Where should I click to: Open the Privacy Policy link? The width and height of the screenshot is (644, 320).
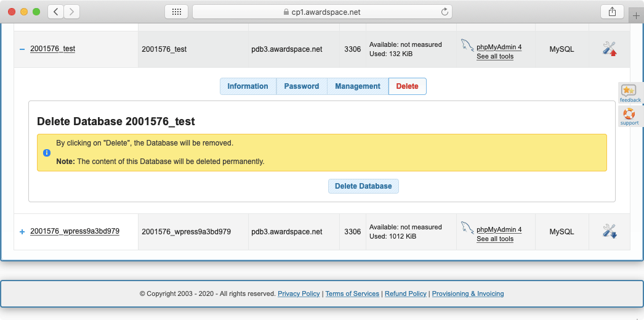coord(299,293)
